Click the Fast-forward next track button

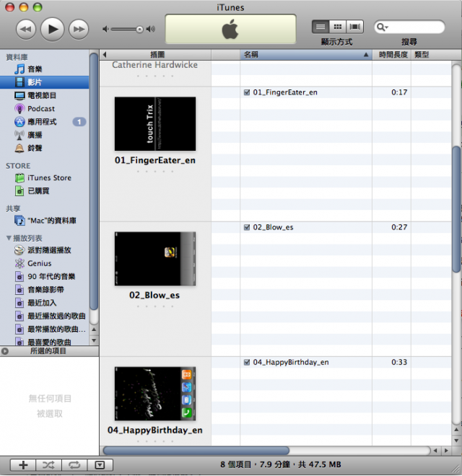(x=79, y=29)
